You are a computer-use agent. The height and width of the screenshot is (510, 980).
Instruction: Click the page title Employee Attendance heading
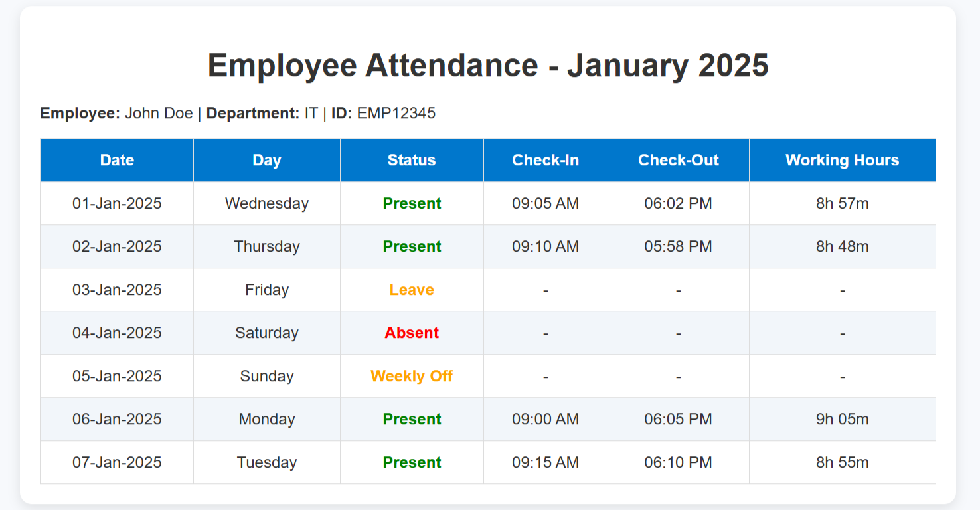click(x=488, y=66)
